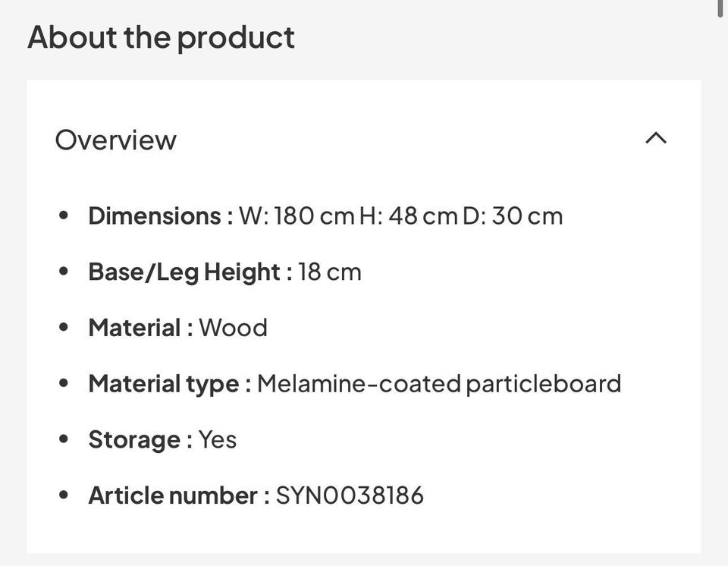Click the Melamine-coated particleboard text
The image size is (728, 566).
tap(439, 384)
